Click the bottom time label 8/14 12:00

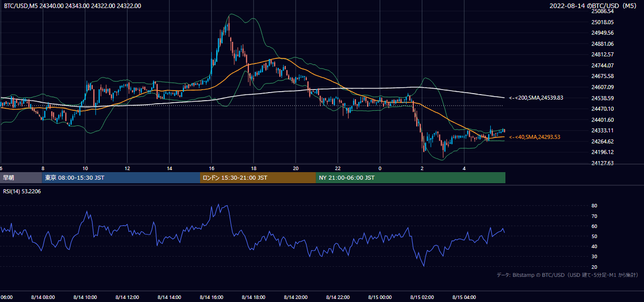pos(127,297)
